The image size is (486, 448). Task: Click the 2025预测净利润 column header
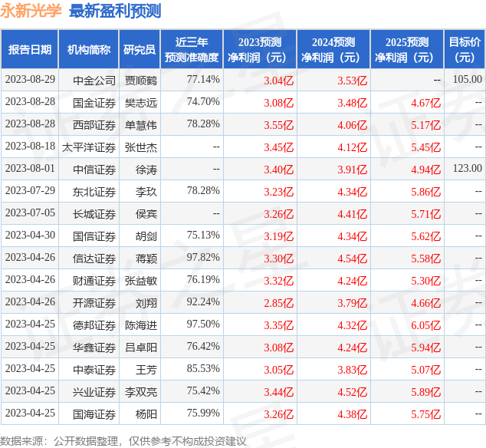pos(407,50)
